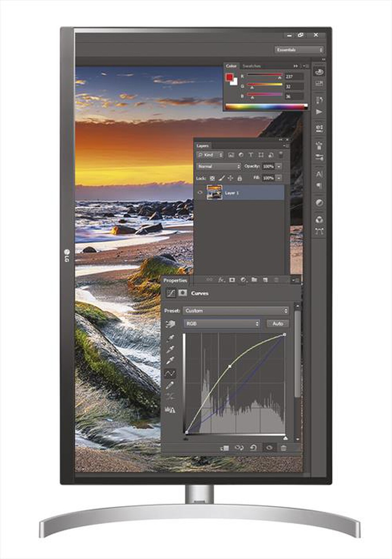
Task: Select the edit points curve tool
Action: coord(170,373)
